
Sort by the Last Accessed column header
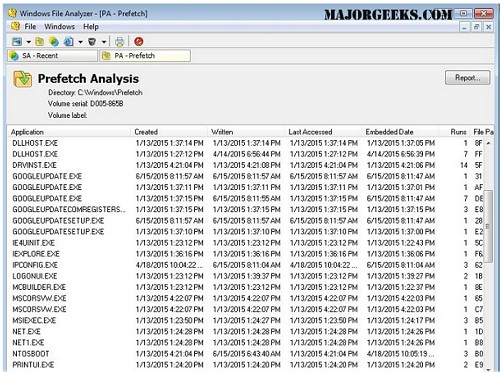(x=323, y=132)
